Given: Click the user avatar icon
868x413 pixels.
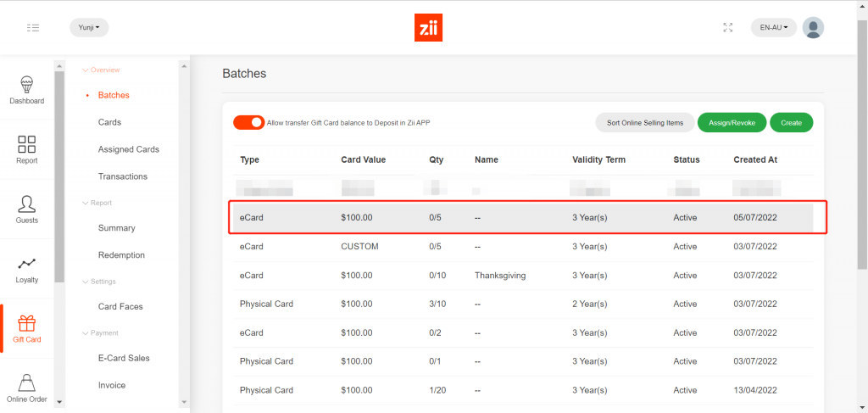Looking at the screenshot, I should pos(813,27).
